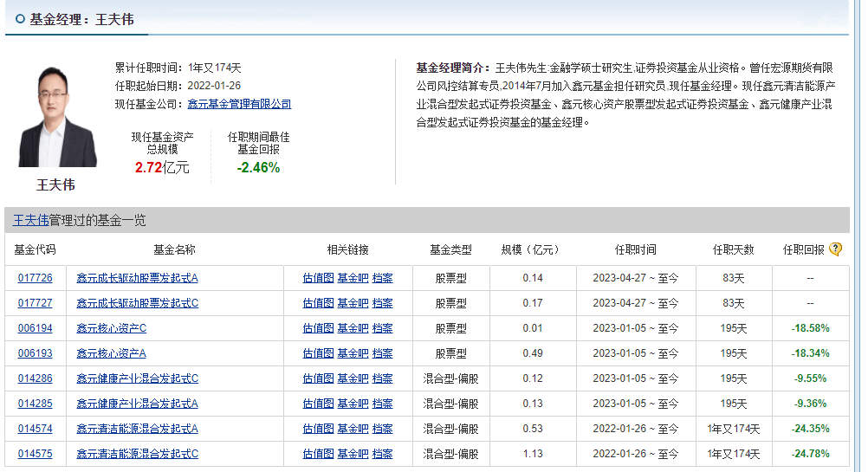The height and width of the screenshot is (472, 868).
Task: Open the 鑫元健康产业混合发起式A fund page
Action: click(x=137, y=404)
